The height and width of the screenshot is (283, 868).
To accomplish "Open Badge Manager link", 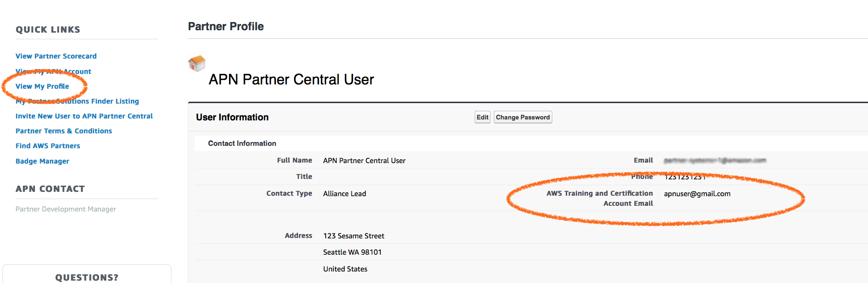I will pyautogui.click(x=42, y=161).
